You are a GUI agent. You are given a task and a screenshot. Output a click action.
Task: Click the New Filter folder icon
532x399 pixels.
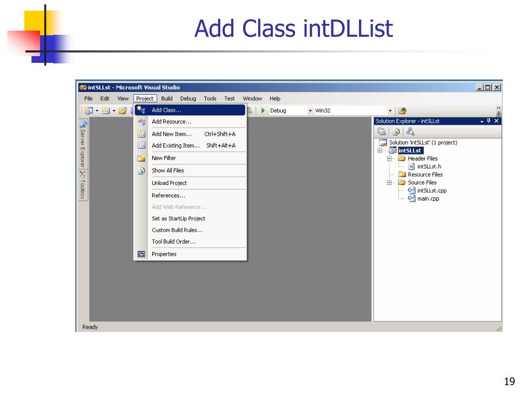pos(141,158)
